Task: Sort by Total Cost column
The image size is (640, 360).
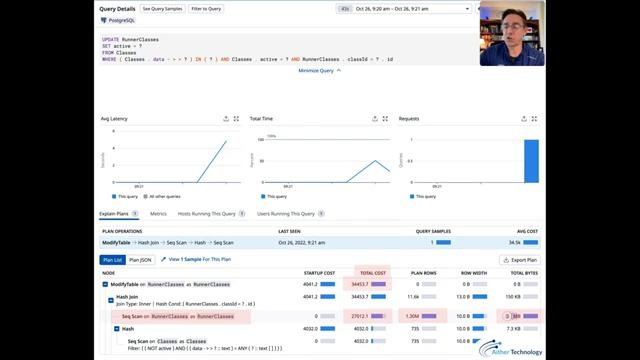Action: (x=373, y=273)
